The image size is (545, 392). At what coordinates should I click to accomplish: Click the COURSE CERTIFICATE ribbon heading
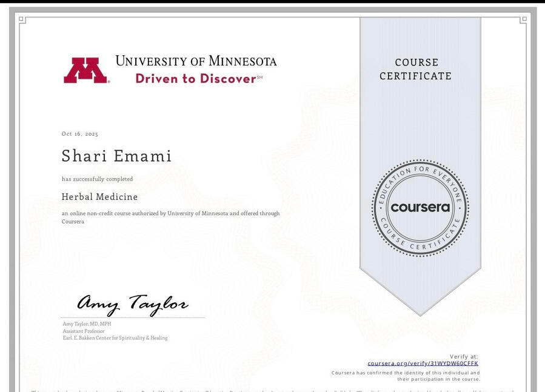pyautogui.click(x=416, y=69)
